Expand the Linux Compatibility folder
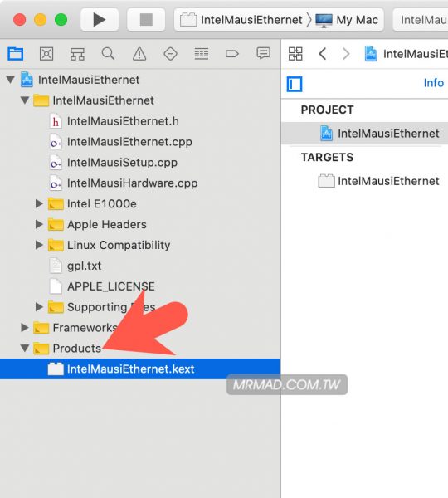Screen dimensions: 448x498 tap(39, 245)
